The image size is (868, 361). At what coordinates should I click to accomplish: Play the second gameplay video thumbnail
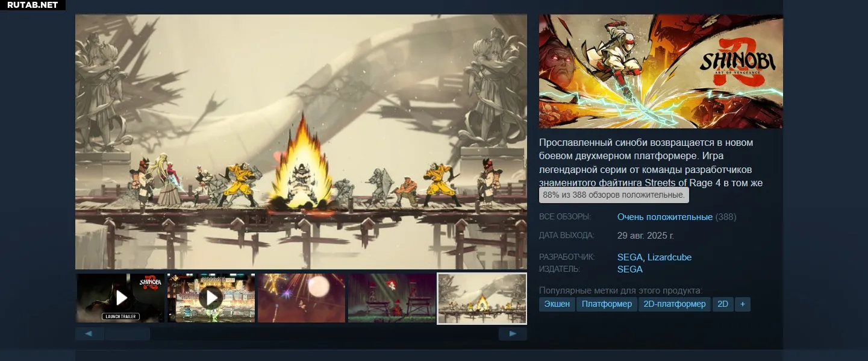211,298
